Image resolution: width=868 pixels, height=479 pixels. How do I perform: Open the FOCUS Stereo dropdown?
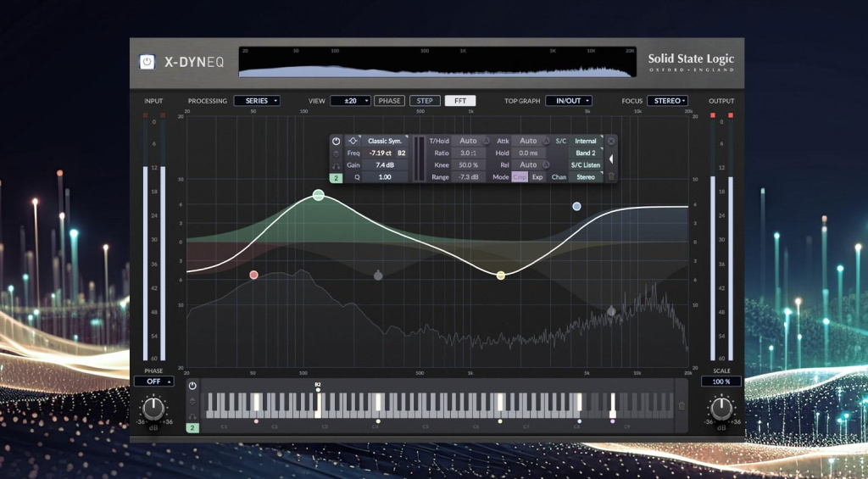click(x=667, y=101)
